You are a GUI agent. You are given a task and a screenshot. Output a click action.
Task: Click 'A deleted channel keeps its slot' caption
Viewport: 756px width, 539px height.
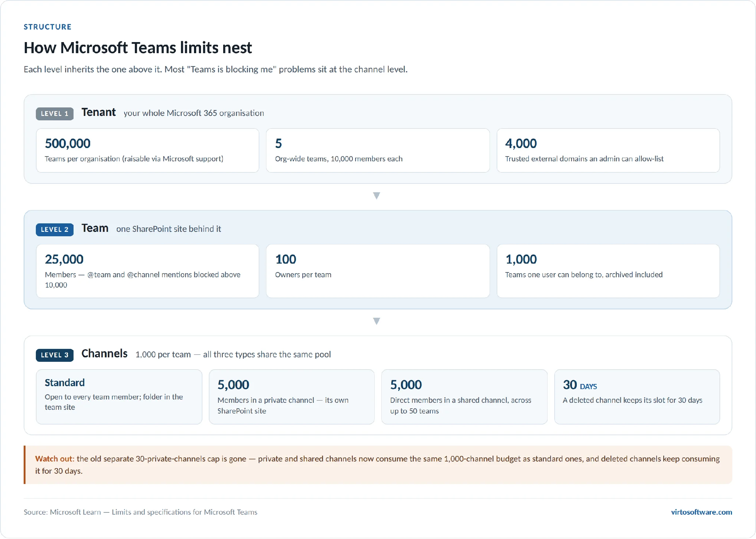[x=633, y=400]
